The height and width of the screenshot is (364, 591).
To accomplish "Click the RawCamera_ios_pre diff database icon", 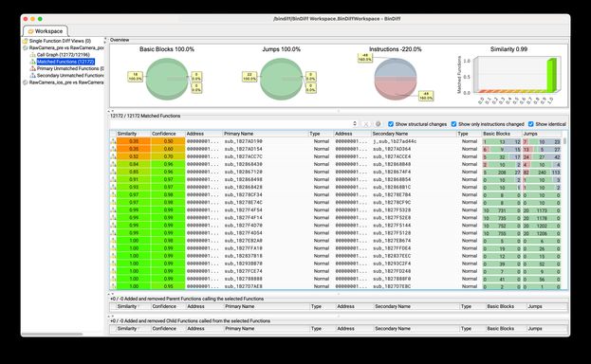I will [x=26, y=82].
